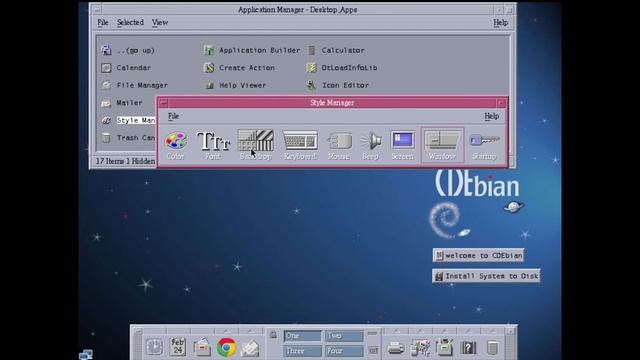Select the Calculator icon
640x360 pixels.
311,50
